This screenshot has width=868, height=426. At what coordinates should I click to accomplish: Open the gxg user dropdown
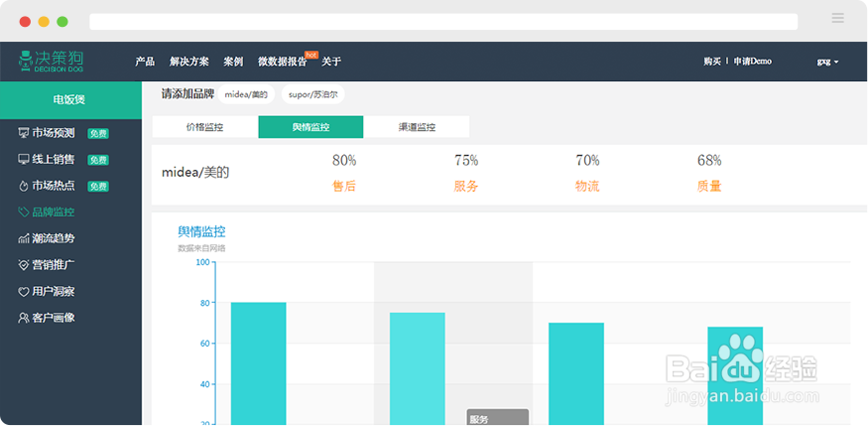coord(827,62)
